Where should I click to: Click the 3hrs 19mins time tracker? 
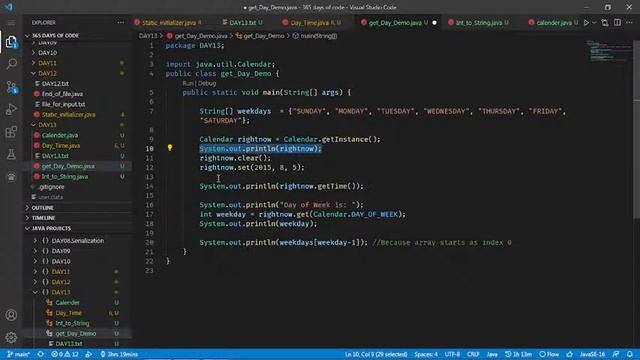[x=119, y=354]
